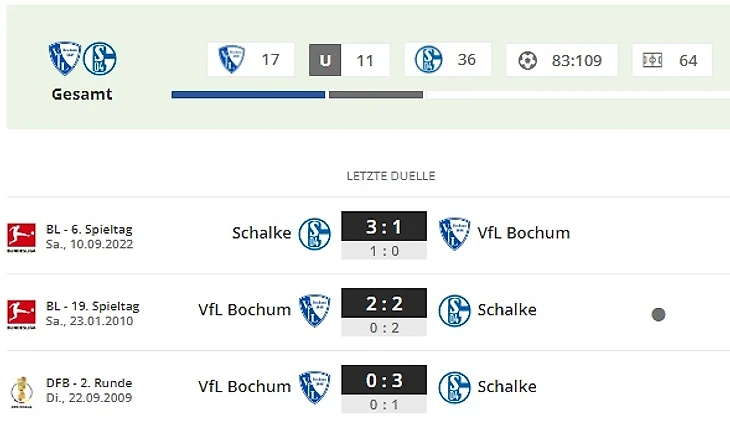Viewport: 730px width, 424px height.
Task: Click Schalke crest in the 2009 cup match
Action: click(x=455, y=387)
